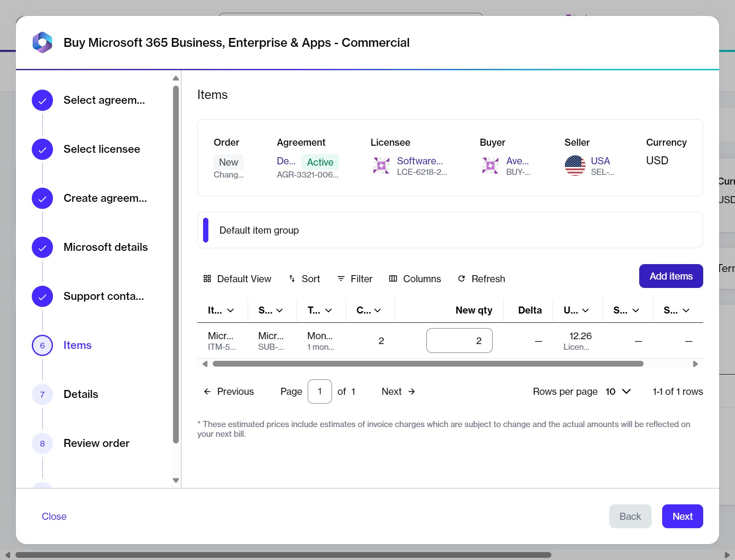Click the Columns layout icon
Image resolution: width=735 pixels, height=560 pixels.
coord(393,279)
